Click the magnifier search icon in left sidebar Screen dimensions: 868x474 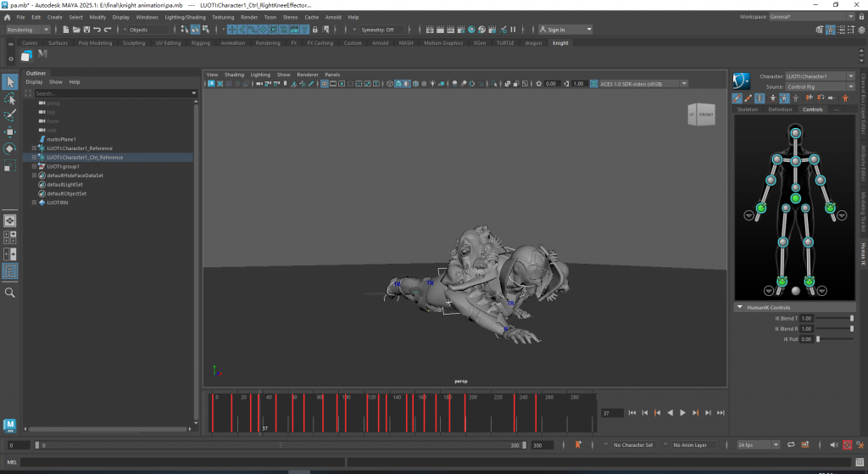point(10,293)
